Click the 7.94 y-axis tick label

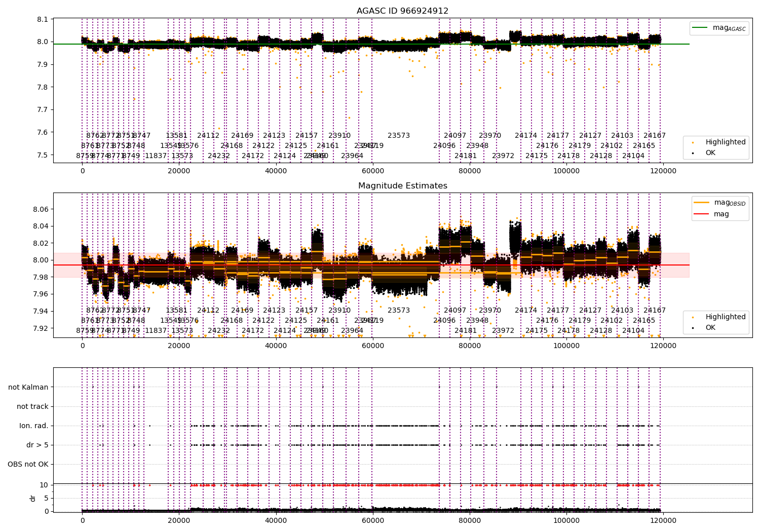pyautogui.click(x=41, y=311)
